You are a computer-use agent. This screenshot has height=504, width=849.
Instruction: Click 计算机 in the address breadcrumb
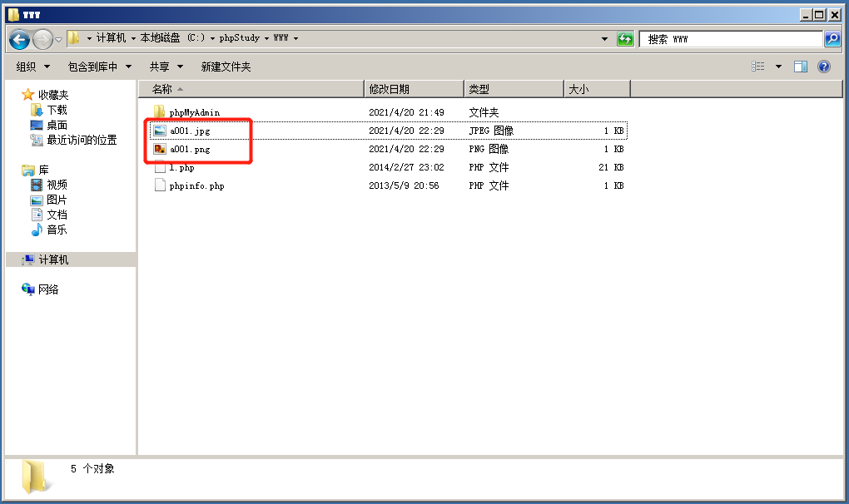111,38
